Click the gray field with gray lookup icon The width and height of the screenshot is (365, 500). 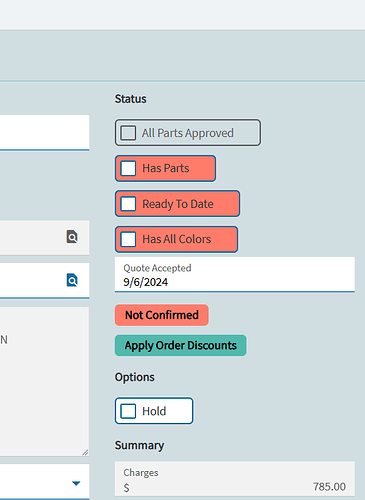(x=44, y=237)
